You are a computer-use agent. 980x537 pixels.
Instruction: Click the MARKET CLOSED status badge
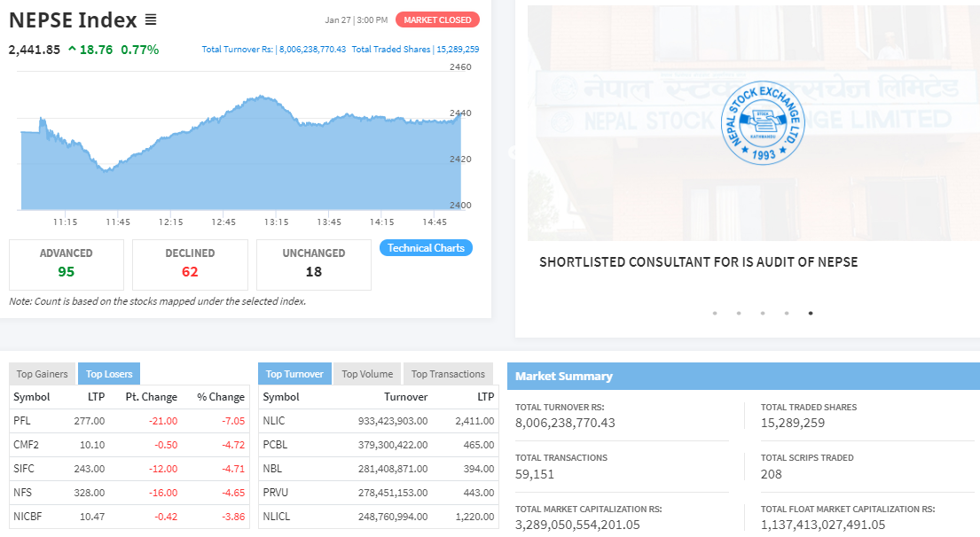point(437,20)
